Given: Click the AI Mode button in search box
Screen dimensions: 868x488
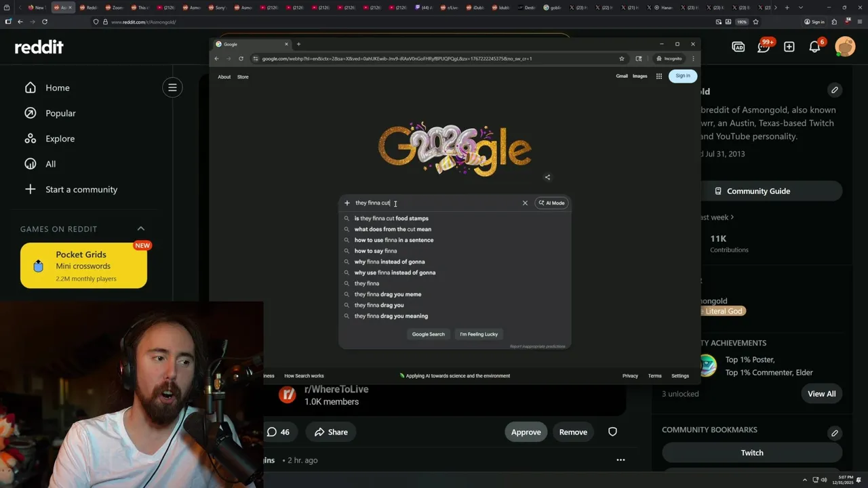Looking at the screenshot, I should [552, 203].
